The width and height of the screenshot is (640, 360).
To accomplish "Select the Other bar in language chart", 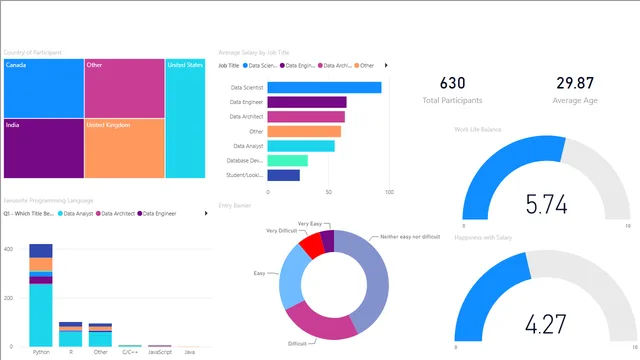I will 100,335.
